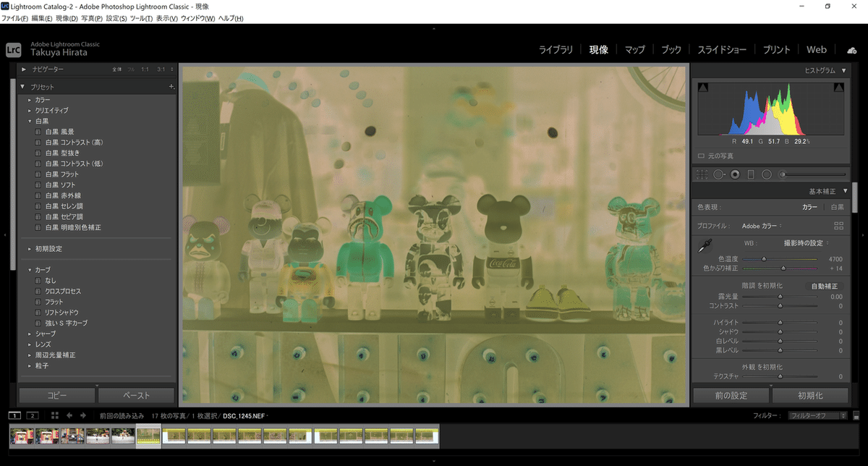Toggle histogram shadow clipping triangle
This screenshot has width=868, height=466.
point(702,88)
